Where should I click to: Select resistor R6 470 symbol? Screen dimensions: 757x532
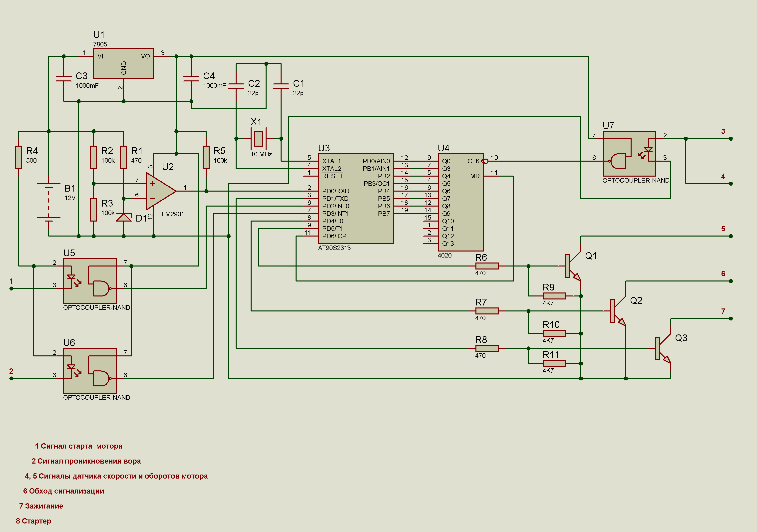tap(487, 266)
